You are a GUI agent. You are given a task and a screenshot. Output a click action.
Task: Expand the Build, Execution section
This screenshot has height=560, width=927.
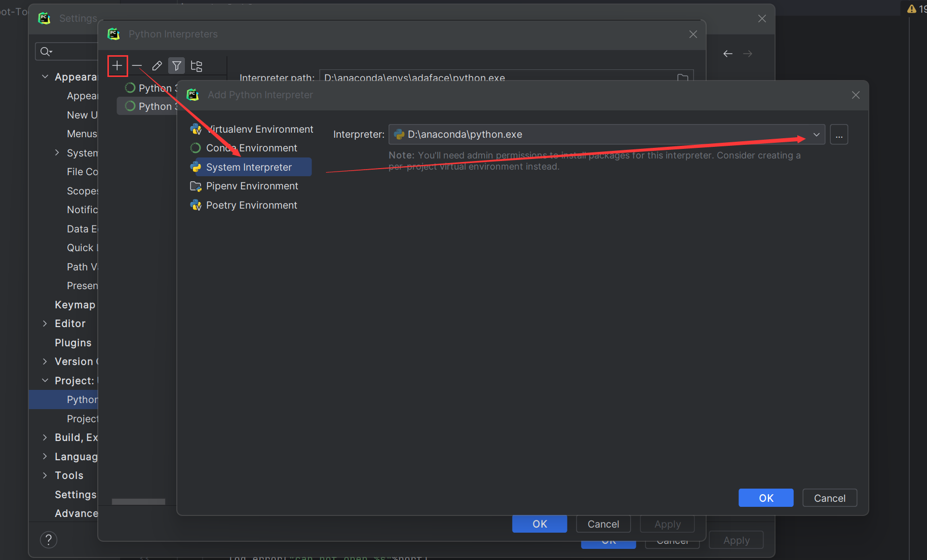45,437
